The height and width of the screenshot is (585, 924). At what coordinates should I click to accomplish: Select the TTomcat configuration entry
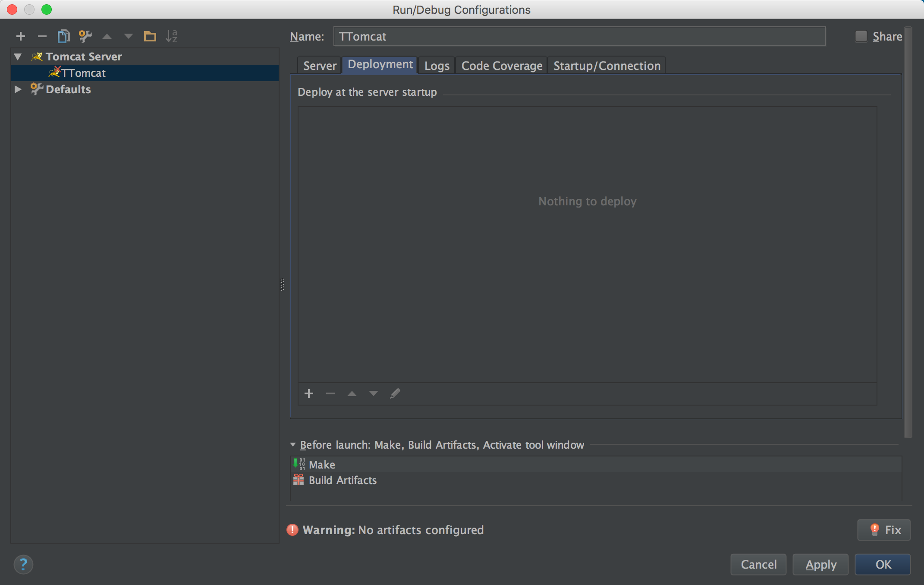83,73
